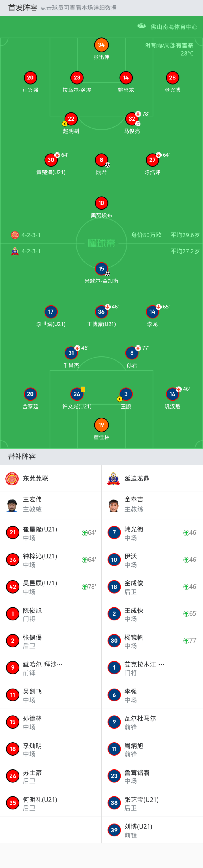
Task: Tap the 东莞莞联 team crest
Action: tap(12, 478)
